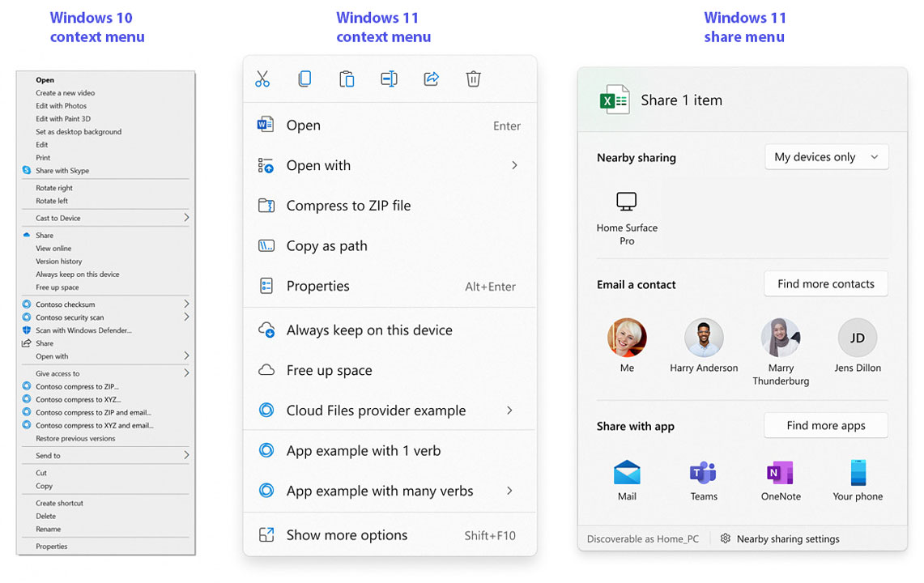Expand the Contoso checksum submenu arrow
924x583 pixels.
[186, 304]
